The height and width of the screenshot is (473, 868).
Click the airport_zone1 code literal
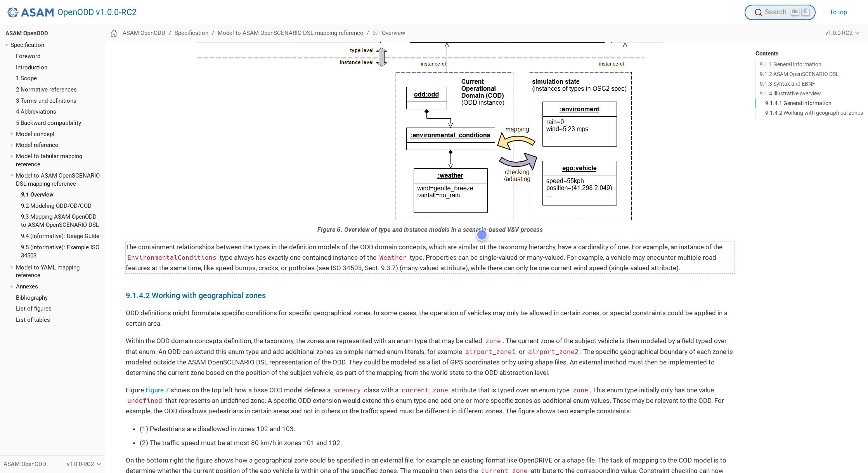tap(490, 352)
